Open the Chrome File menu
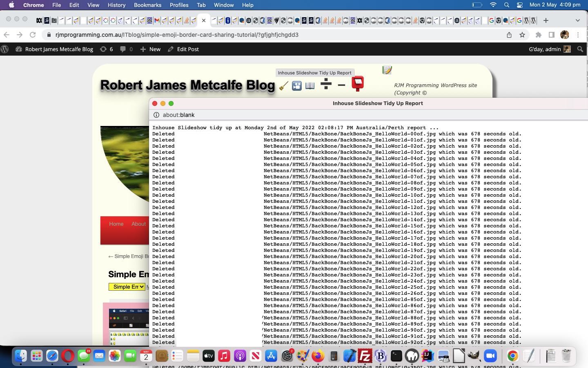588x368 pixels. point(56,5)
